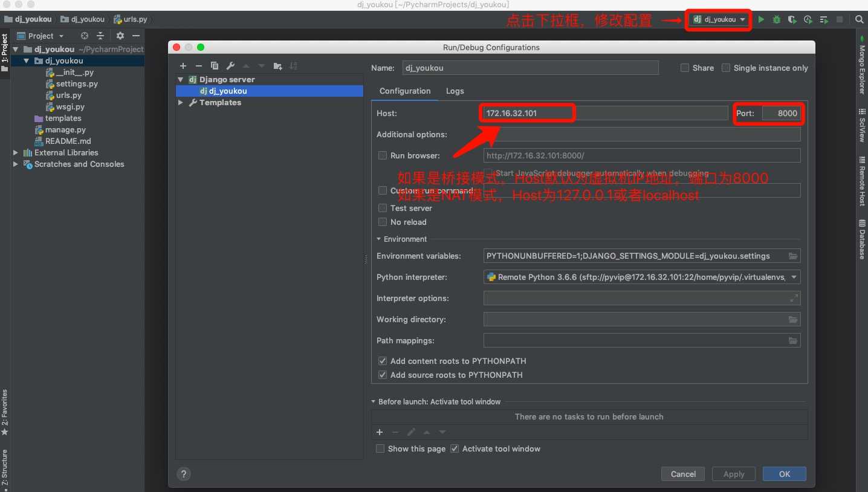Open Mongo Explorer side tab

861,65
